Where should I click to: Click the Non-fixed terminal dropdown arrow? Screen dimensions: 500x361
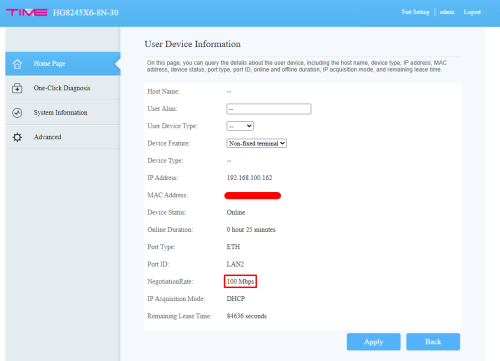(282, 143)
